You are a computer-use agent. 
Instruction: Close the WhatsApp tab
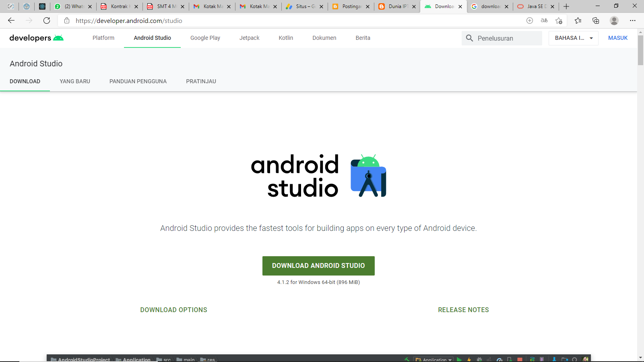(90, 6)
